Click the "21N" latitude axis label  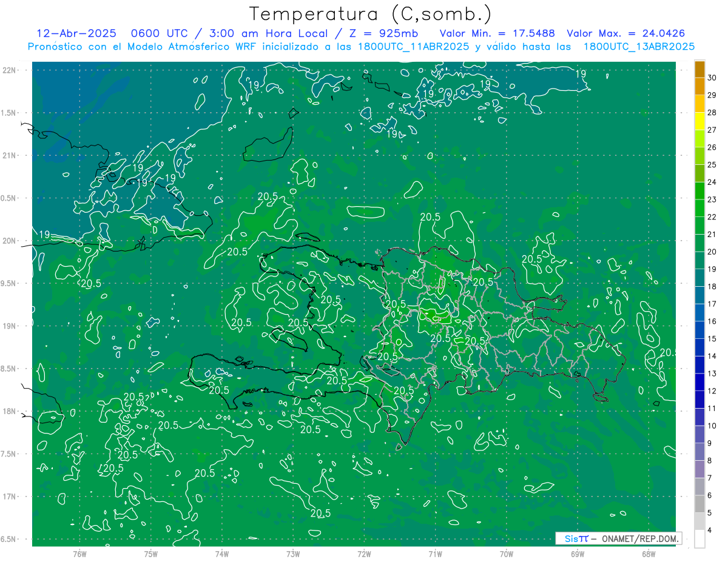click(x=10, y=155)
